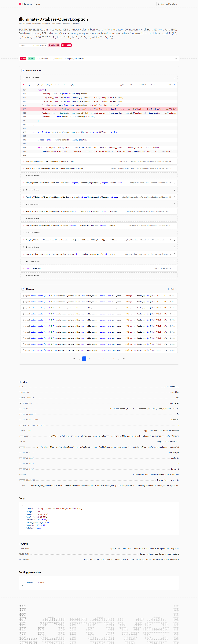Click folder icon of 10 vendor frames row
Viewport: 198px width, 644px height.
click(x=24, y=78)
